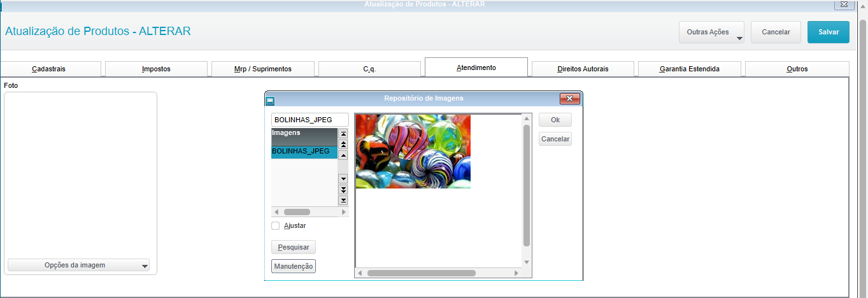Select the C.q. tab
Image resolution: width=868 pixels, height=298 pixels.
click(x=369, y=69)
